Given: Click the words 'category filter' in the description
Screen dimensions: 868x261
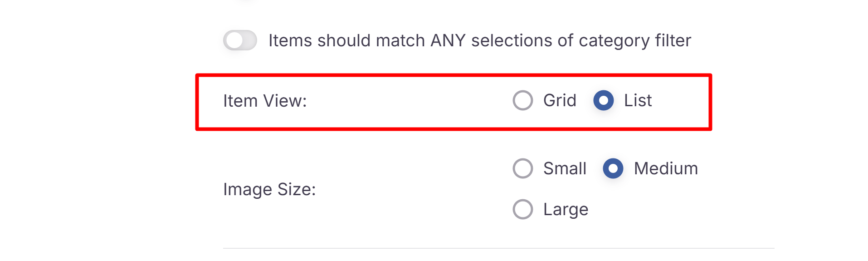Looking at the screenshot, I should pyautogui.click(x=635, y=40).
